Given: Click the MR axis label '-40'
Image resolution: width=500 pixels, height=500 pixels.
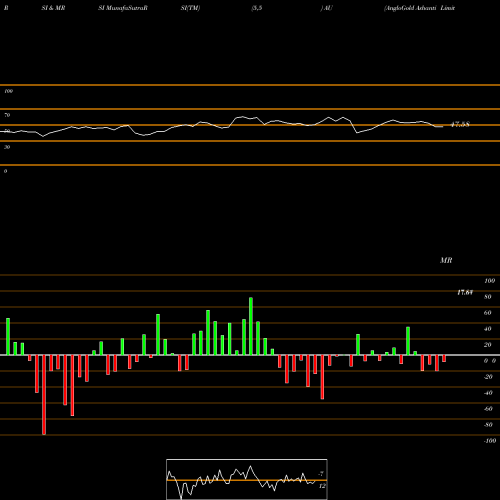Looking at the screenshot, I should (488, 393).
